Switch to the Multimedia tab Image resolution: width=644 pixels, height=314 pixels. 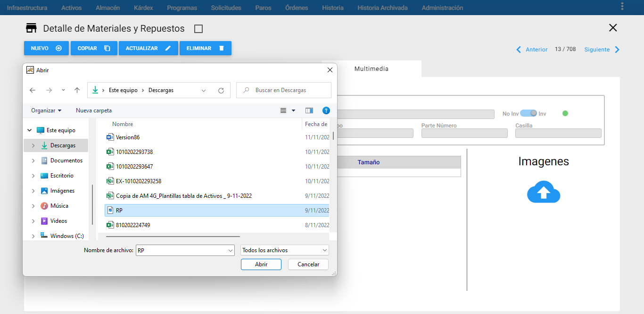[x=372, y=69]
